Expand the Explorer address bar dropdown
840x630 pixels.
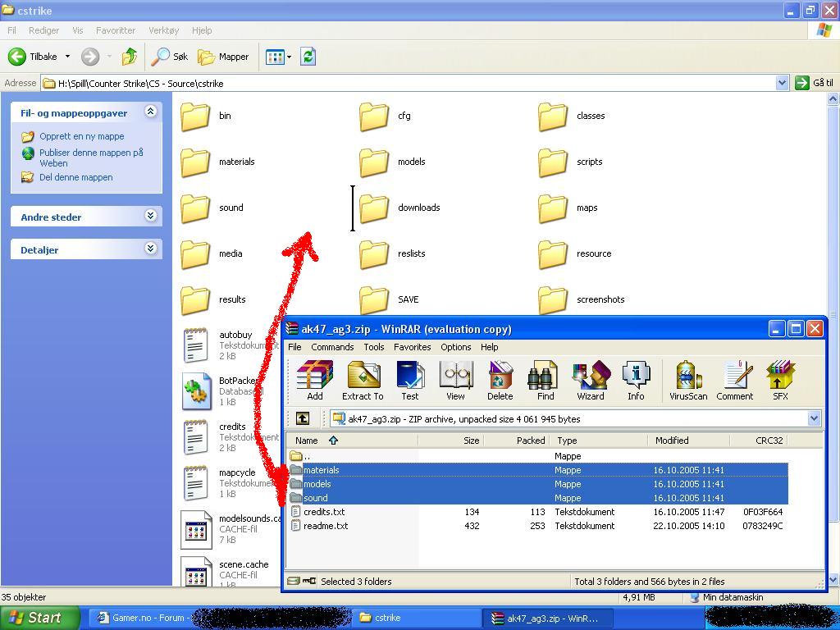pos(782,83)
